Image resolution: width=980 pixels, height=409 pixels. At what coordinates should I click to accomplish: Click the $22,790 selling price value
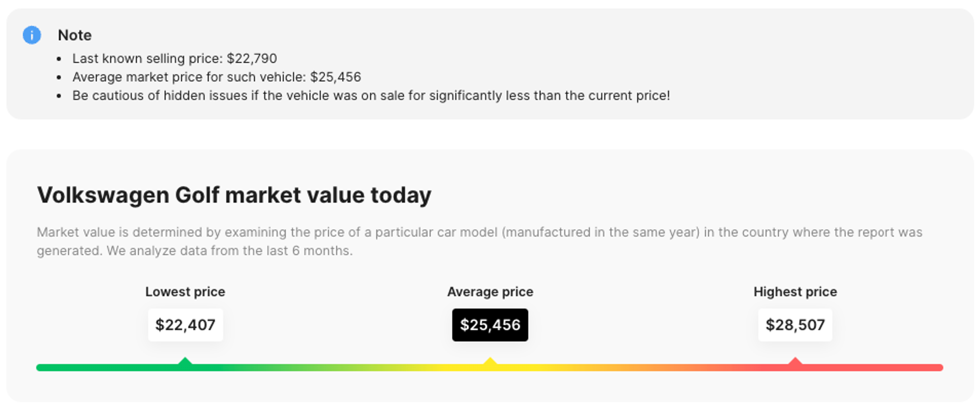pos(252,59)
